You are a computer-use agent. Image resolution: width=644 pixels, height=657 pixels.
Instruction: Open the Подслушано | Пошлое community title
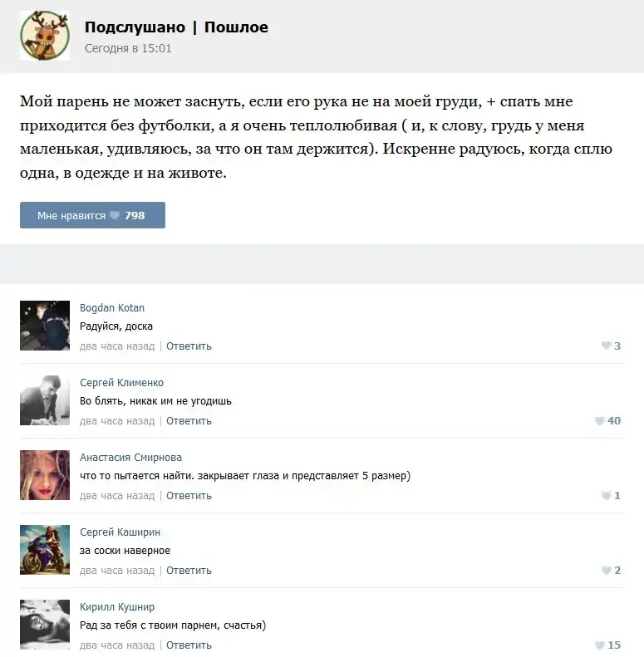tap(176, 27)
